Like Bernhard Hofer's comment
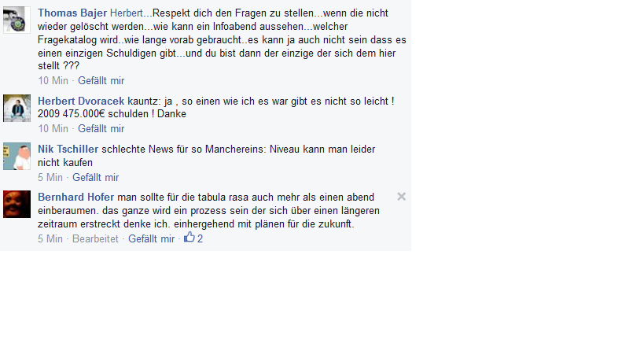The height and width of the screenshot is (362, 644). click(x=151, y=238)
